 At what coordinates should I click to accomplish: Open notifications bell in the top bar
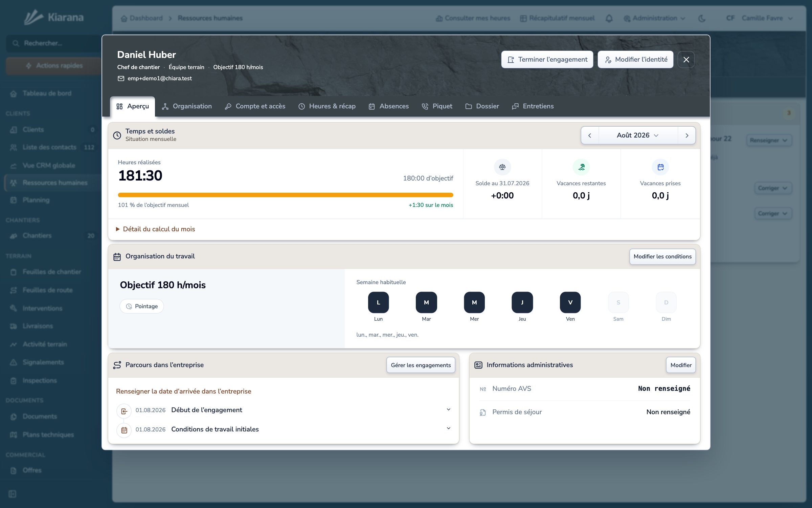pos(609,18)
